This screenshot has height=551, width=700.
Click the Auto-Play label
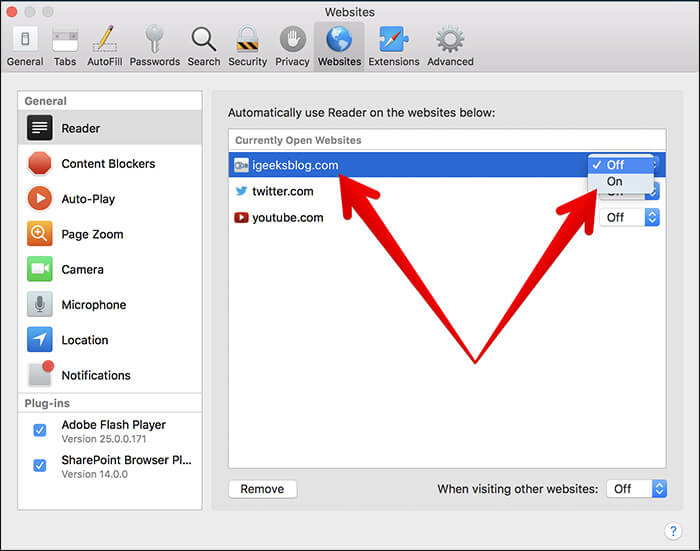88,199
